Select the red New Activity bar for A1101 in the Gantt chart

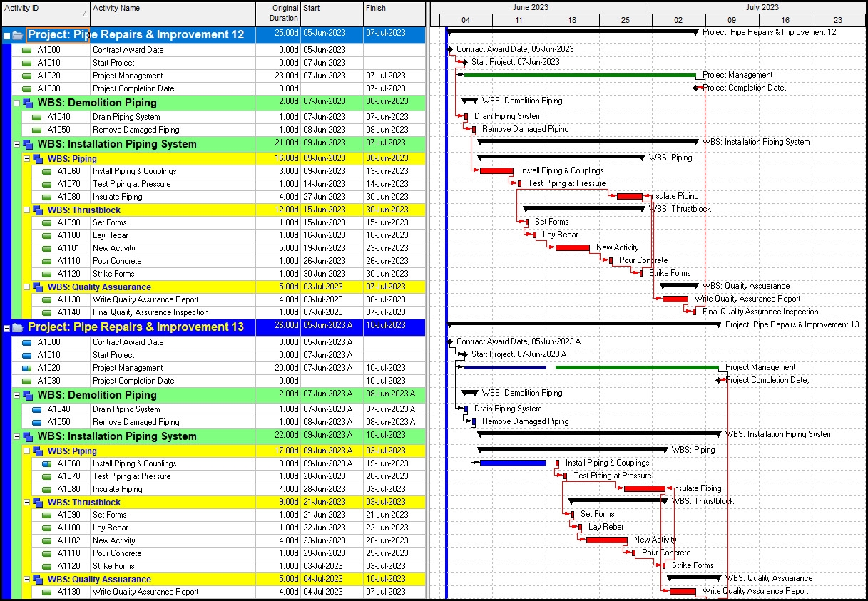572,248
